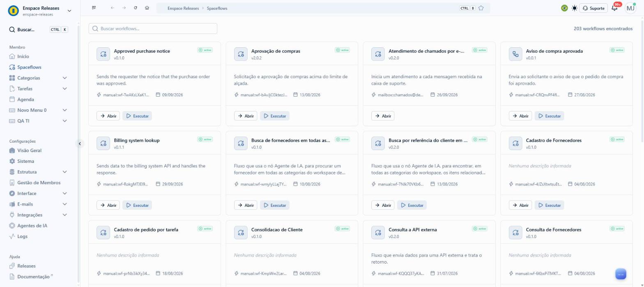This screenshot has width=644, height=287.
Task: Select Spaceflows in the sidebar
Action: click(29, 67)
